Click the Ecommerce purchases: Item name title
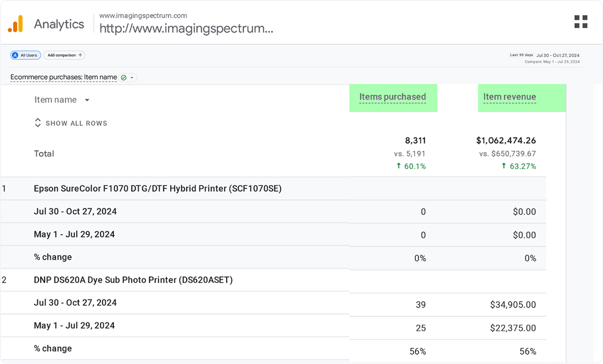603x364 pixels. 63,77
